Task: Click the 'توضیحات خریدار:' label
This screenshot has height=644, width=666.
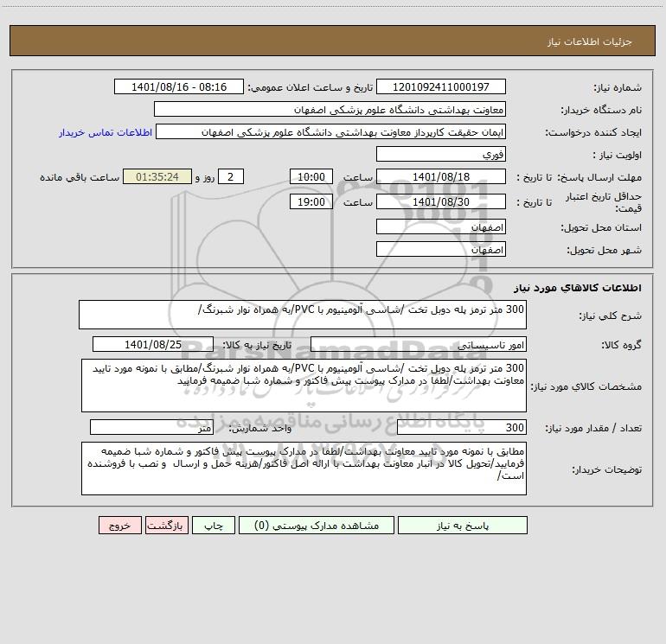Action: click(607, 469)
